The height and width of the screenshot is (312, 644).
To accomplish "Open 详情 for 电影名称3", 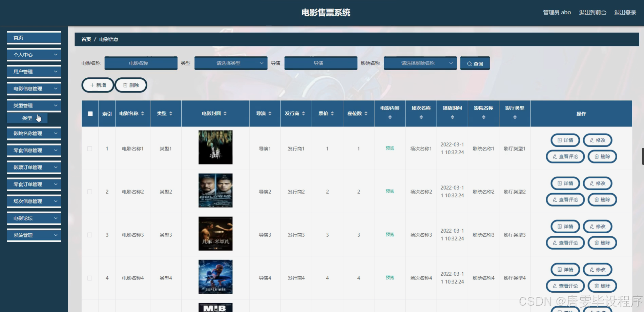I will [x=565, y=226].
